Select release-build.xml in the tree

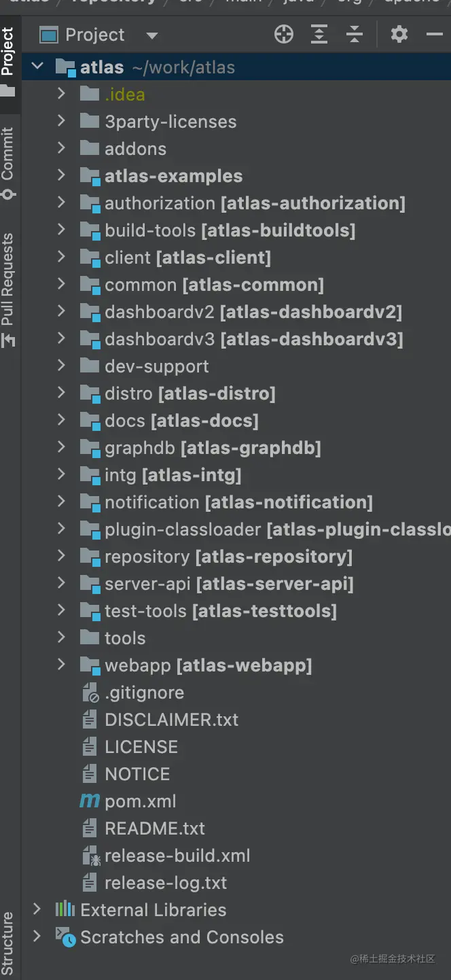177,856
